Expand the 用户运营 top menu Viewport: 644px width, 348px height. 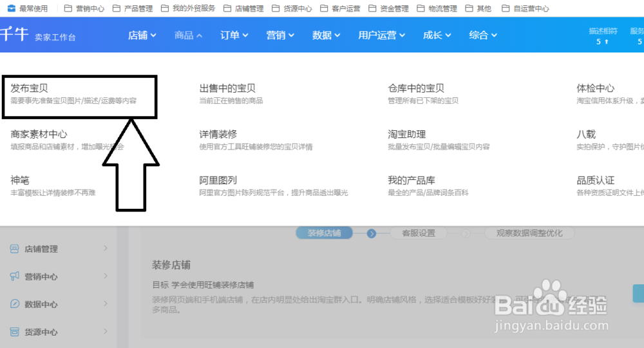[x=381, y=35]
